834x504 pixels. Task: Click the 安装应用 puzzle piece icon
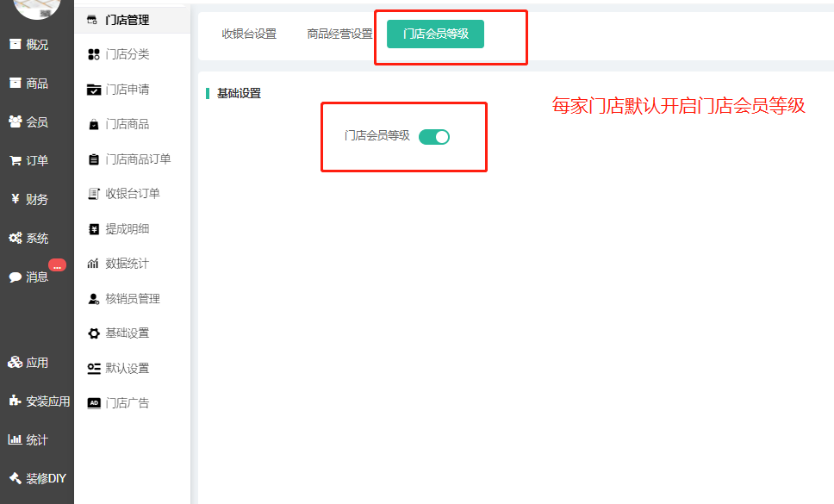(x=15, y=401)
